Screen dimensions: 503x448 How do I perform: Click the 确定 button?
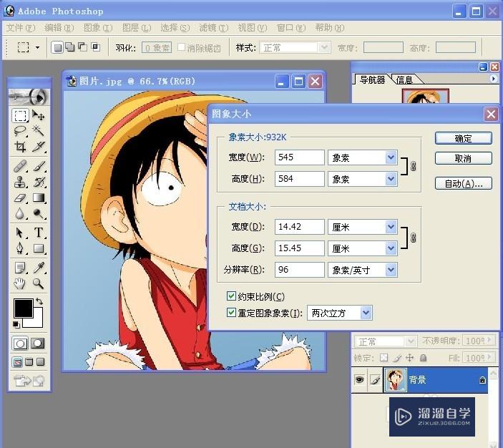(463, 138)
